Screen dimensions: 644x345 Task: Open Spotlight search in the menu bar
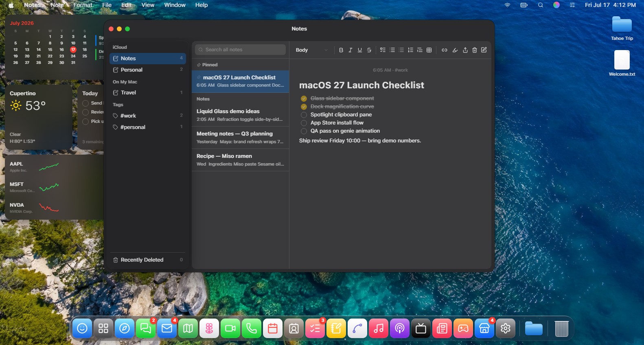pos(541,5)
